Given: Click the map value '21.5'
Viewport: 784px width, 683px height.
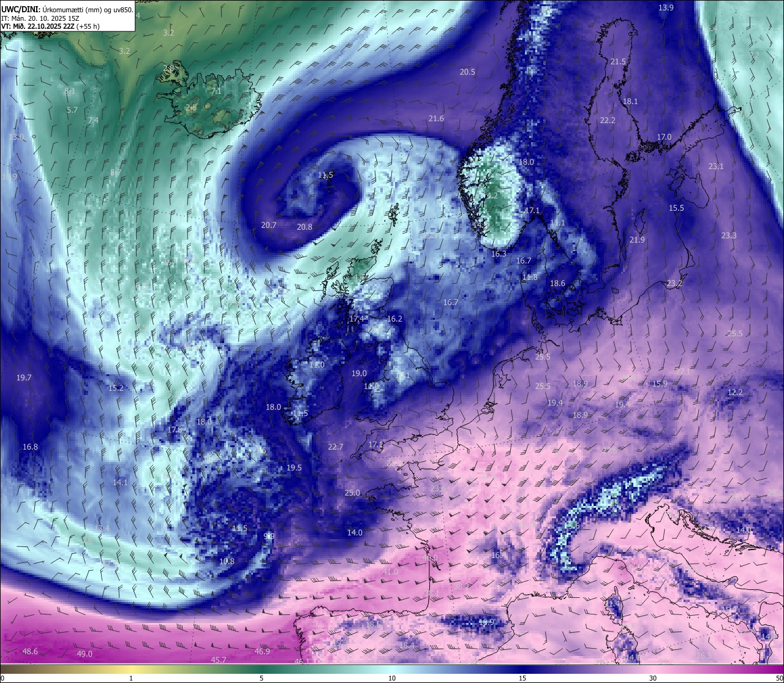Looking at the screenshot, I should point(619,61).
